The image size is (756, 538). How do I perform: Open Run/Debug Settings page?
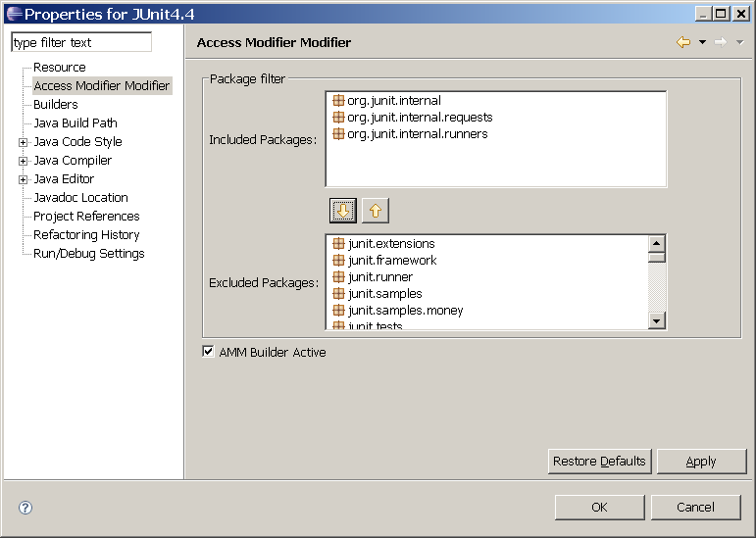pyautogui.click(x=88, y=254)
